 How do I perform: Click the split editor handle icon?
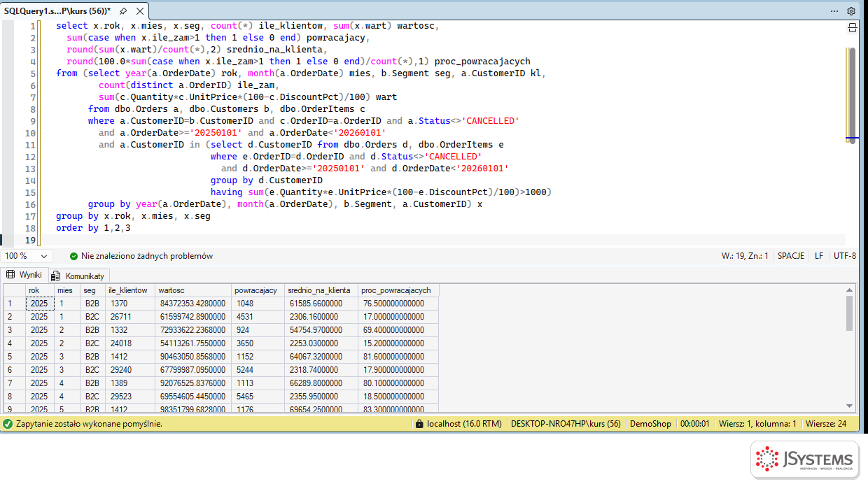pos(852,27)
